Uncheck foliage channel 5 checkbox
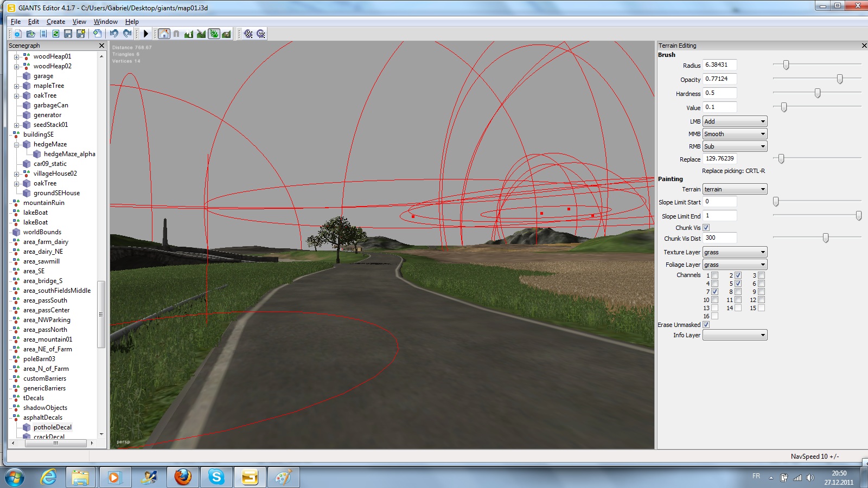The height and width of the screenshot is (488, 868). tap(738, 284)
